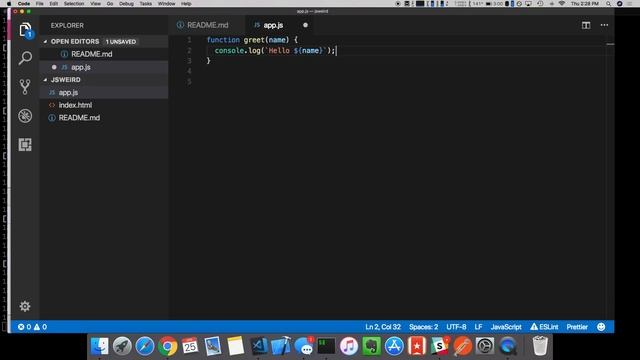Open the Window menu

coord(166,4)
